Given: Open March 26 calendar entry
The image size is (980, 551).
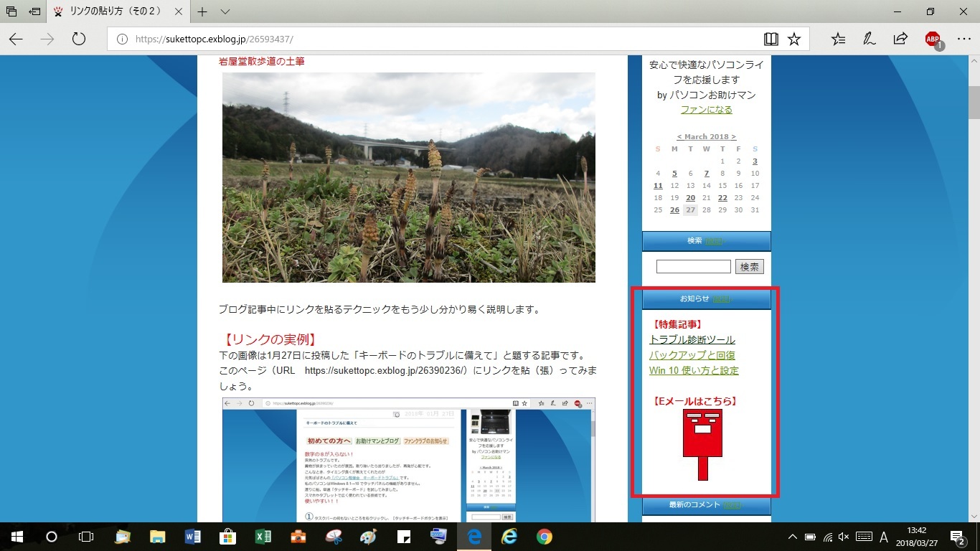Looking at the screenshot, I should pyautogui.click(x=674, y=210).
